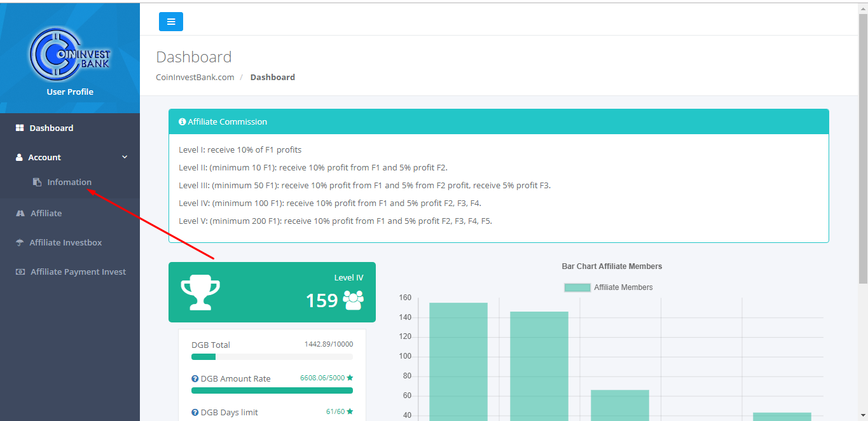Click the 'Level IV' label on green card
Viewport: 868px width, 421px height.
tap(349, 277)
